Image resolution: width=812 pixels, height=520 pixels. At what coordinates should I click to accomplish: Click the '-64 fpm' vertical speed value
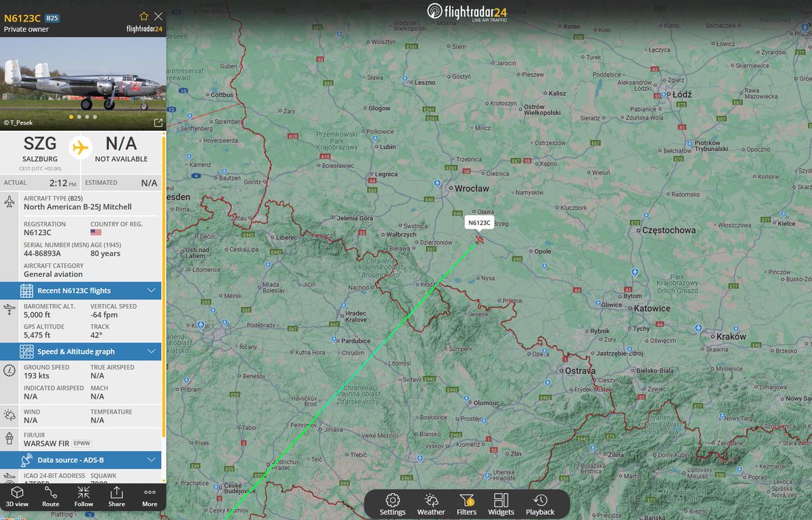click(104, 314)
